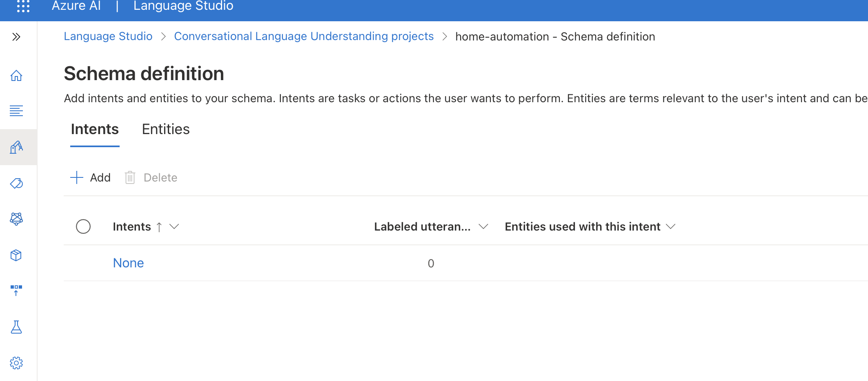Click the 0 utterance count for None

pyautogui.click(x=431, y=264)
